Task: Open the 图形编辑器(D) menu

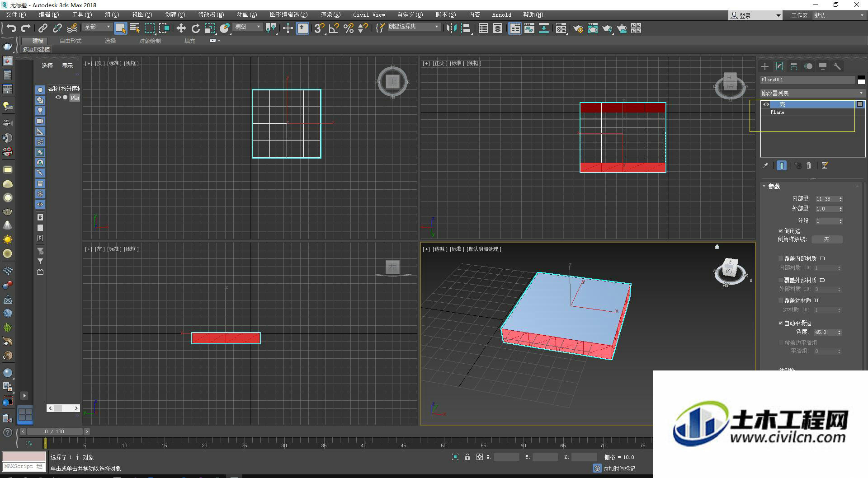Action: point(288,15)
